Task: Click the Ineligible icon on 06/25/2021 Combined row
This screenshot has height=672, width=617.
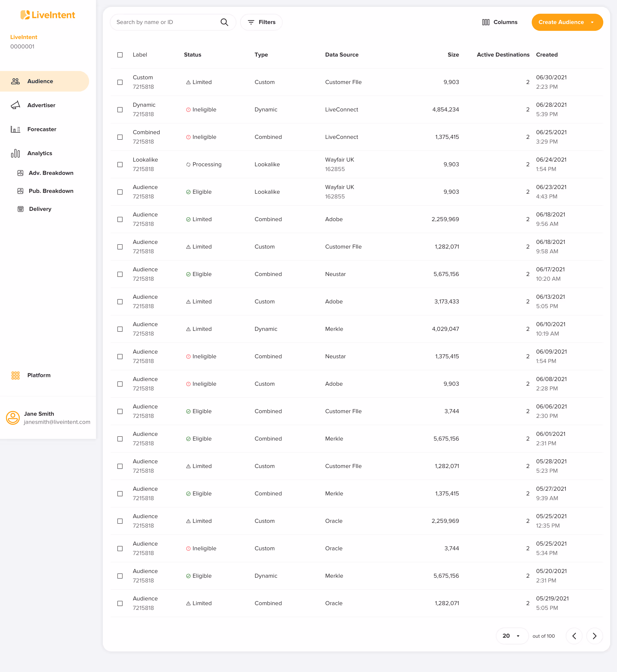Action: tap(188, 137)
